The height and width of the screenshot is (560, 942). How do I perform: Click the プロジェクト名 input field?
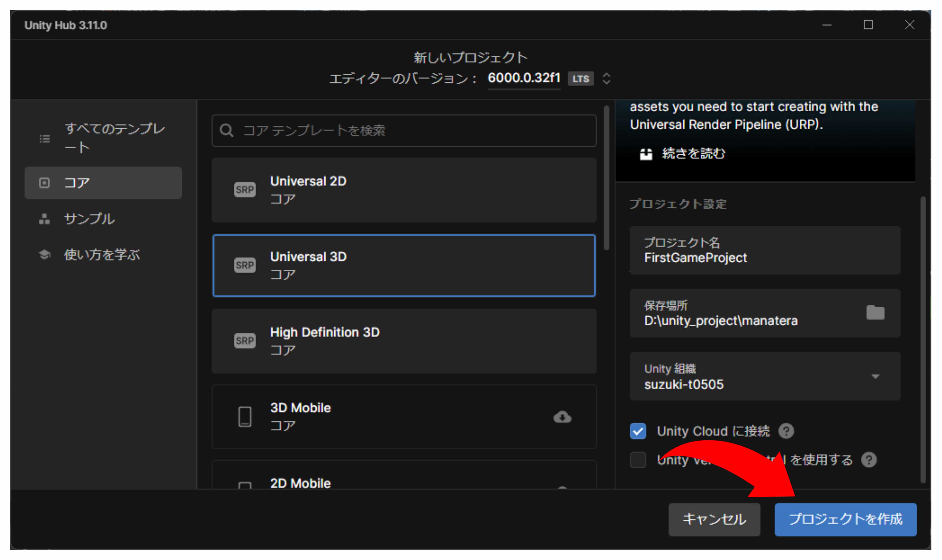(764, 250)
